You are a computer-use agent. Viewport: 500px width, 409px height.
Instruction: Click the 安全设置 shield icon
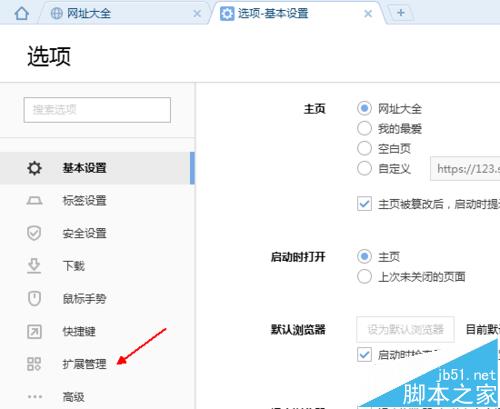[x=34, y=233]
